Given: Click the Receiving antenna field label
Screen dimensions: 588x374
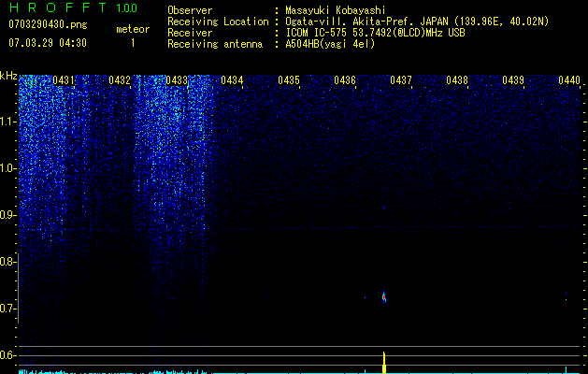Looking at the screenshot, I should click(215, 44).
